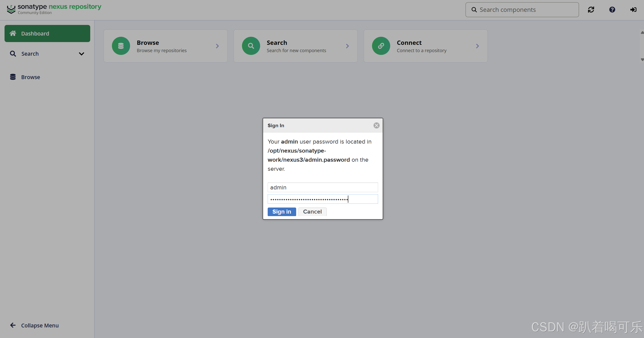644x338 pixels.
Task: Open Browse in the sidebar
Action: 47,77
